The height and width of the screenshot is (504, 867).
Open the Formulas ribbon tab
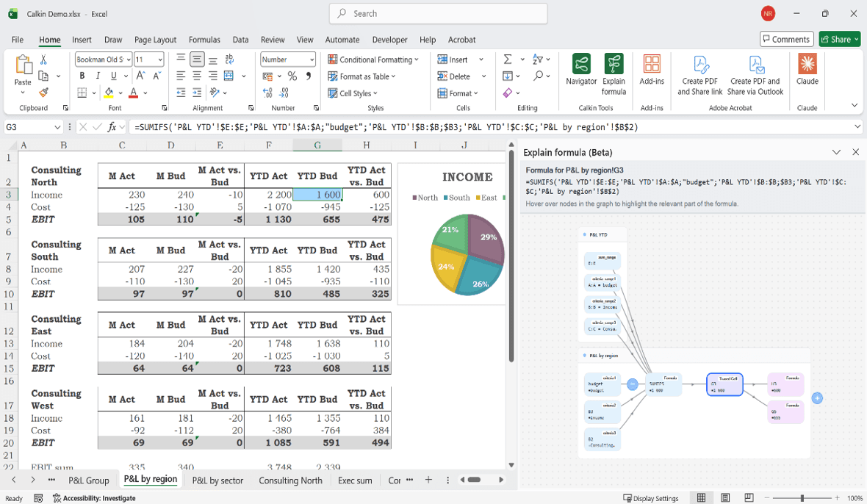[x=204, y=40]
